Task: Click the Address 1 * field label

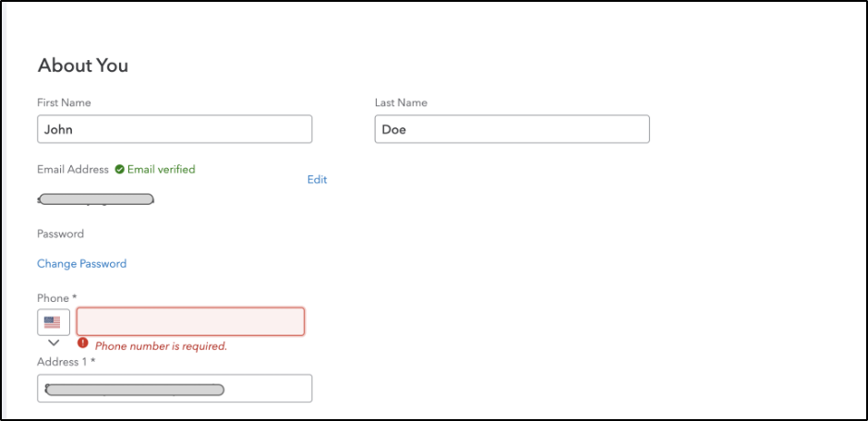Action: 66,362
